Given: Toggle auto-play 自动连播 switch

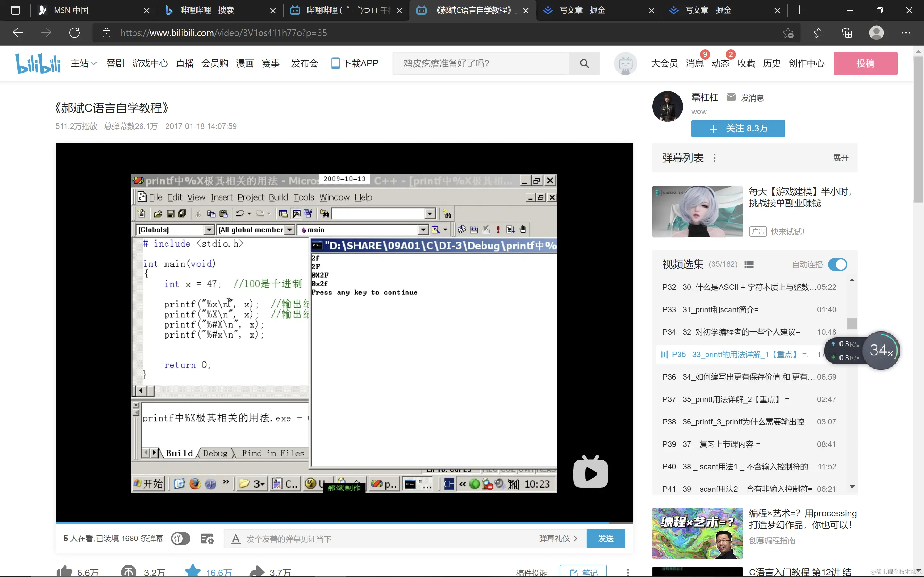Looking at the screenshot, I should click(838, 264).
